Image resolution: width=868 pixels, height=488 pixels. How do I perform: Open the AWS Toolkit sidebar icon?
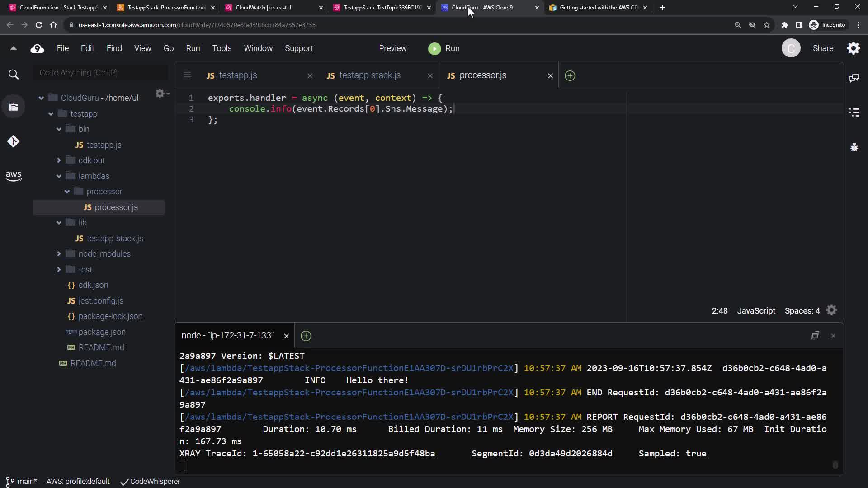(13, 176)
